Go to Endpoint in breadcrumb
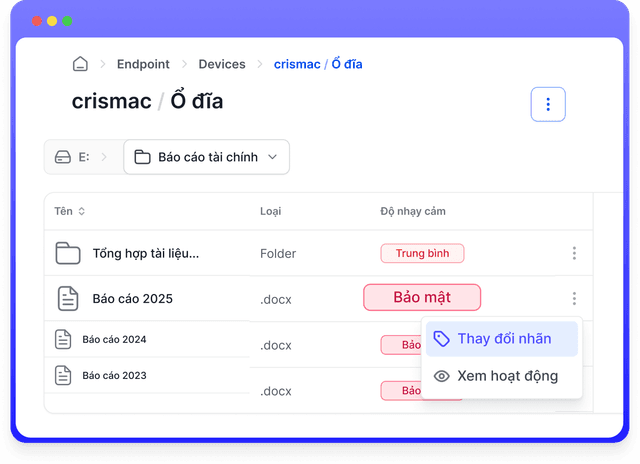This screenshot has height=464, width=640. [142, 64]
